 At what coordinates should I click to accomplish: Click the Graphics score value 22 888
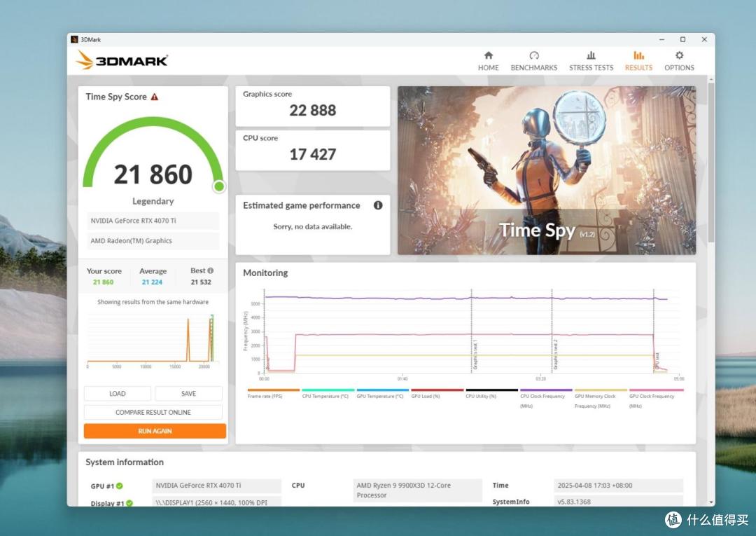(x=312, y=111)
